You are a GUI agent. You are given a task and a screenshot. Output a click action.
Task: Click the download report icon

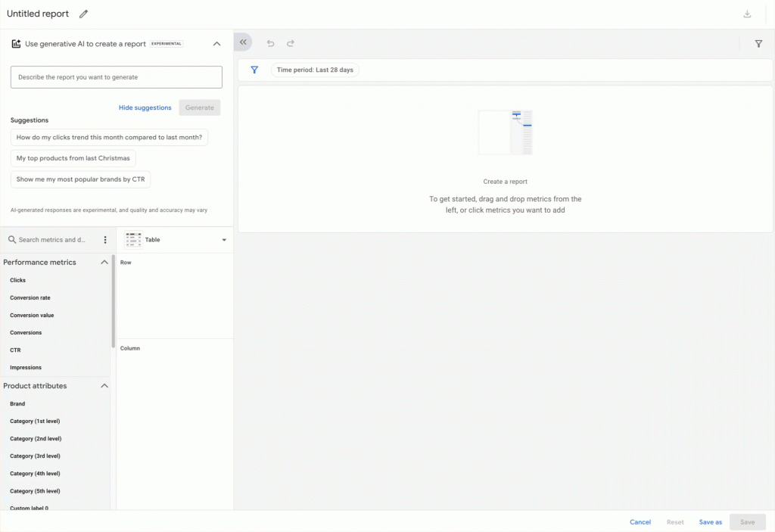coord(747,14)
